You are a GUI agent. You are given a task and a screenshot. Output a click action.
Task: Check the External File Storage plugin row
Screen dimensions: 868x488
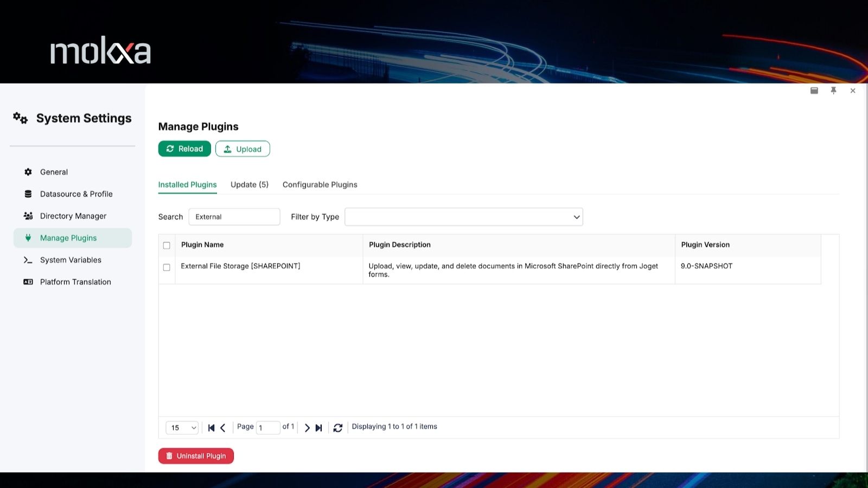pos(167,267)
